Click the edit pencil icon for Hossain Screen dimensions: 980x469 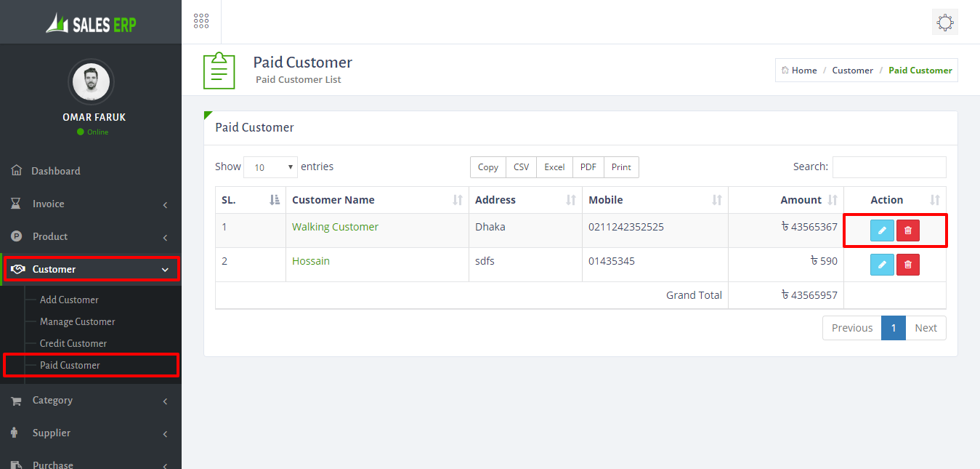(x=882, y=265)
